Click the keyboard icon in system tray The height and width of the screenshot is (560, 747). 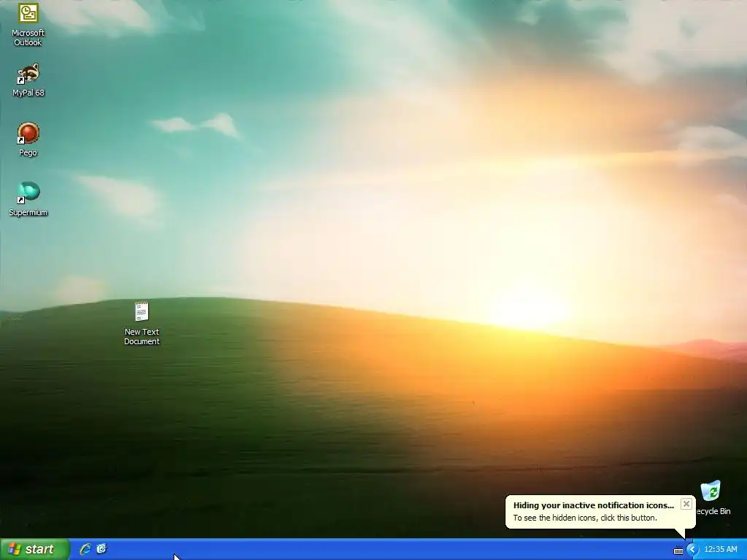coord(678,551)
